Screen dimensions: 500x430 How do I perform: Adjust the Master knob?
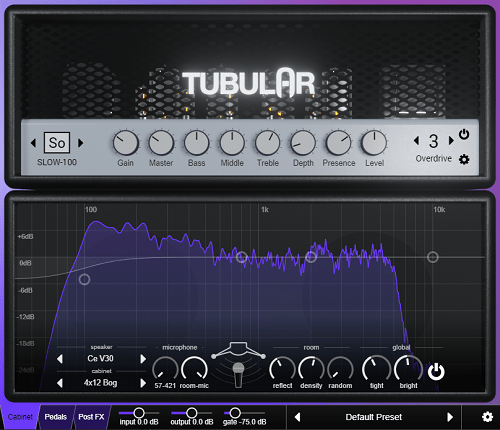161,143
